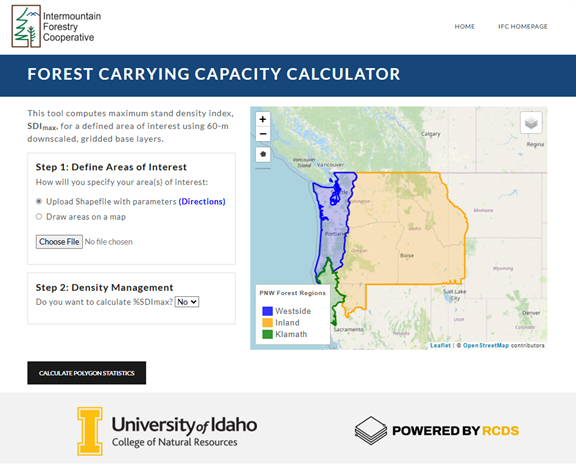Click the Salt Lake City map label
The height and width of the screenshot is (466, 576).
(x=455, y=295)
